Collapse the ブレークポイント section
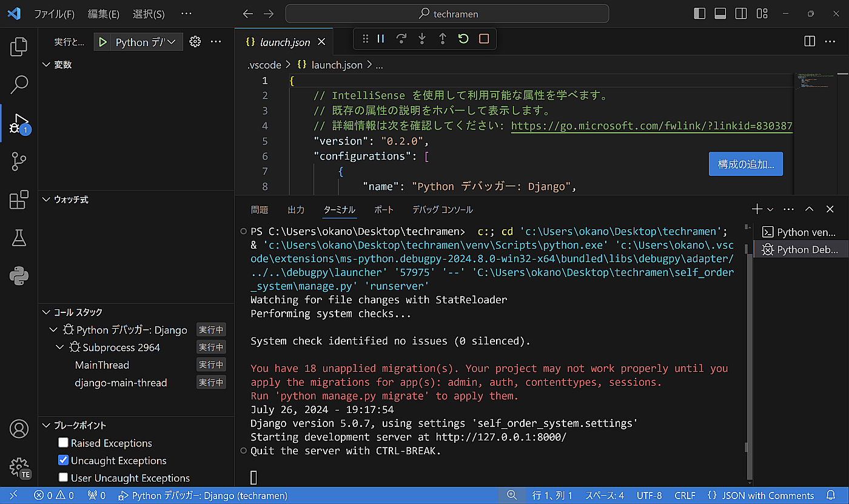Screen dimensions: 849x504 pos(46,425)
